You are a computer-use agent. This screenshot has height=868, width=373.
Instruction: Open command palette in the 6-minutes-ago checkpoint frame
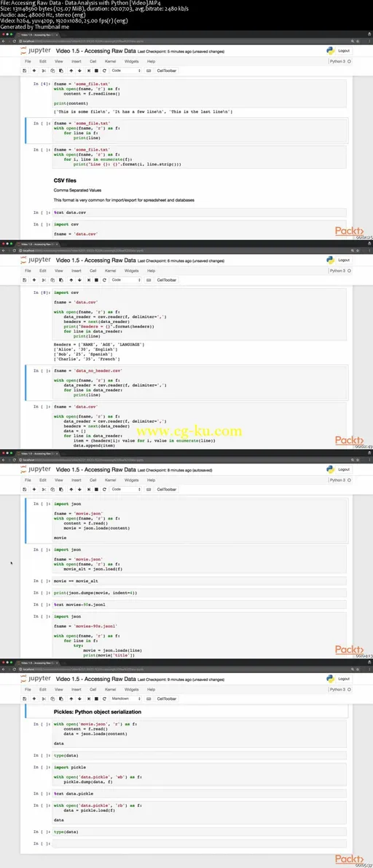148,280
